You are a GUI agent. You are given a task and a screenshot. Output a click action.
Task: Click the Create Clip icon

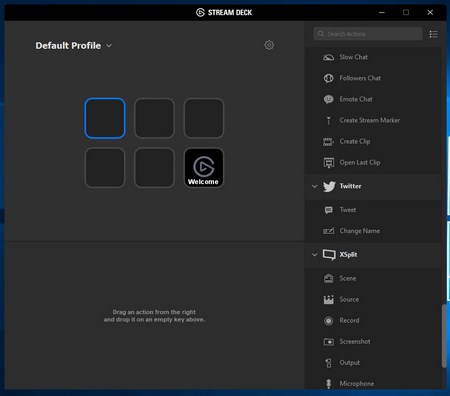tap(328, 142)
